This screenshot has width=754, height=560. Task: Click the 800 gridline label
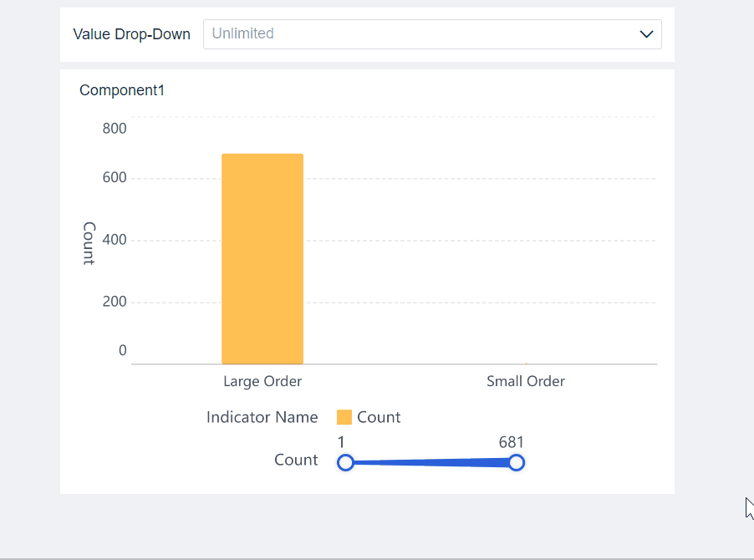(115, 128)
